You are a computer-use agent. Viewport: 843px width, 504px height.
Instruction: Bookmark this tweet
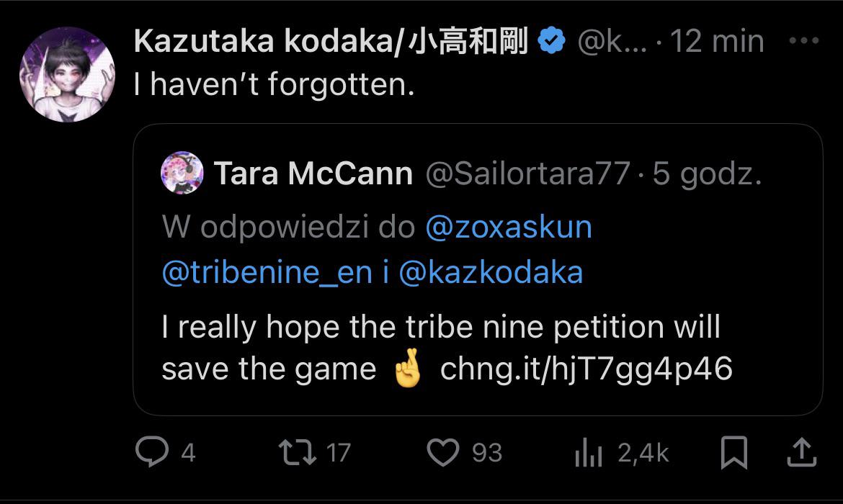pyautogui.click(x=734, y=452)
